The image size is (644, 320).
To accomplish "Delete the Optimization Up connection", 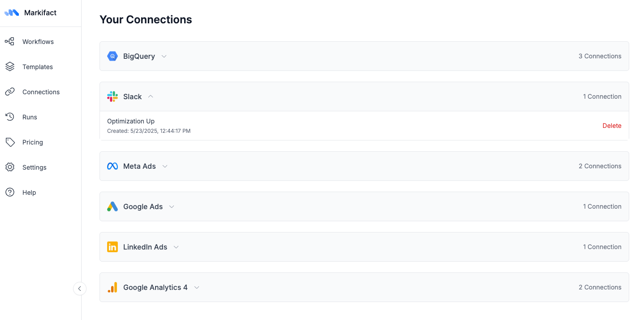I will (612, 126).
